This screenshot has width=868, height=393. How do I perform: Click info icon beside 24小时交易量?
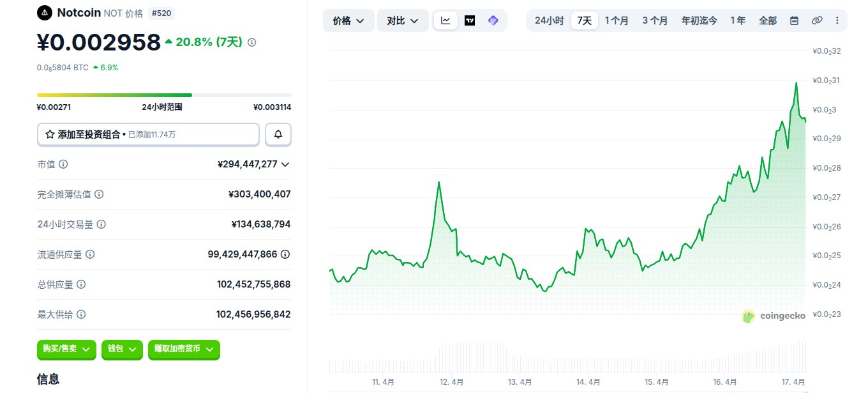pos(101,224)
